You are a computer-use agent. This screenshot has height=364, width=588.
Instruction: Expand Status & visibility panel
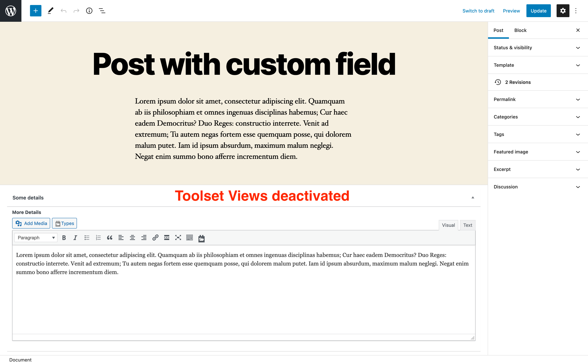pyautogui.click(x=538, y=48)
